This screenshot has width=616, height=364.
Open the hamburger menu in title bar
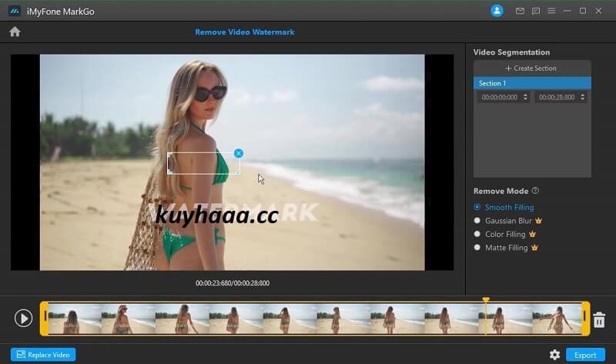[551, 11]
